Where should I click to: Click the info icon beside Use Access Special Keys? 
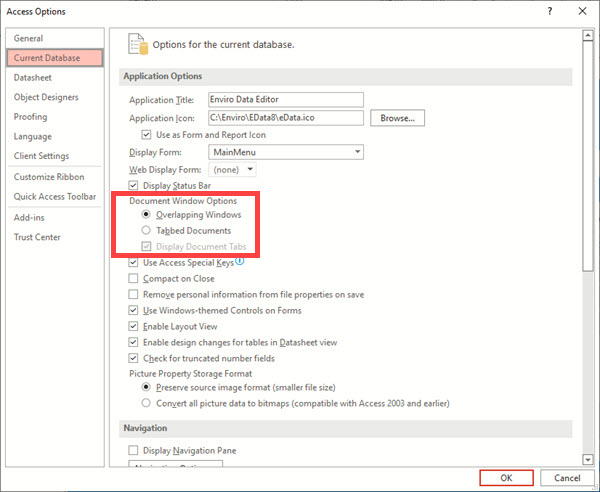tap(240, 261)
